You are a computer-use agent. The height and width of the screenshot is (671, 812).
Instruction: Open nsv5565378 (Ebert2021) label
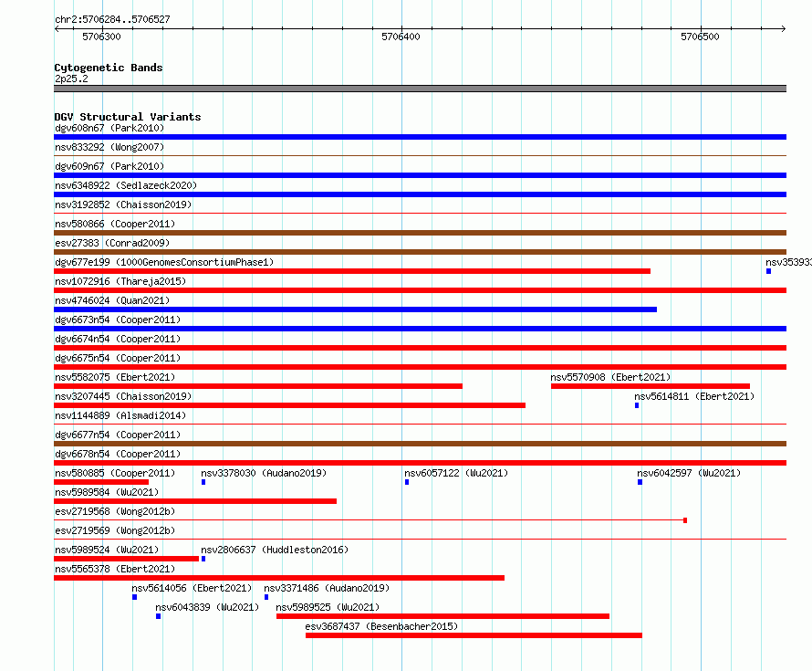(x=115, y=569)
